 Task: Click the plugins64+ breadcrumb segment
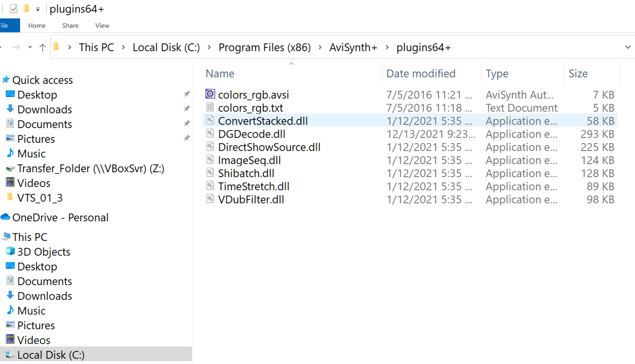tap(424, 47)
